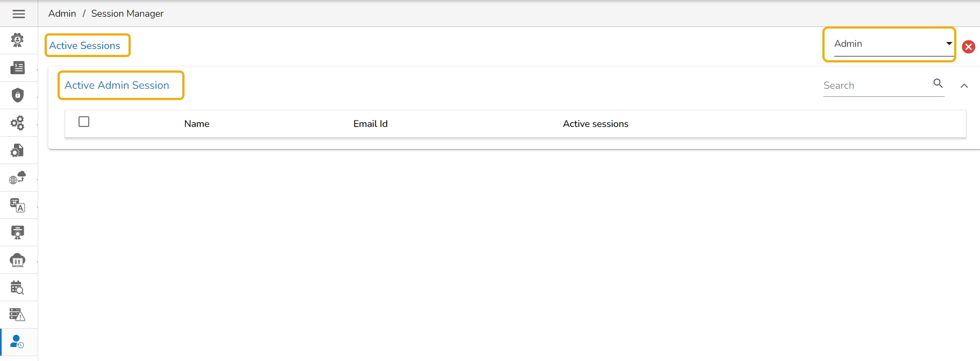The width and height of the screenshot is (980, 361).
Task: Click into the Search input field
Action: tap(874, 86)
